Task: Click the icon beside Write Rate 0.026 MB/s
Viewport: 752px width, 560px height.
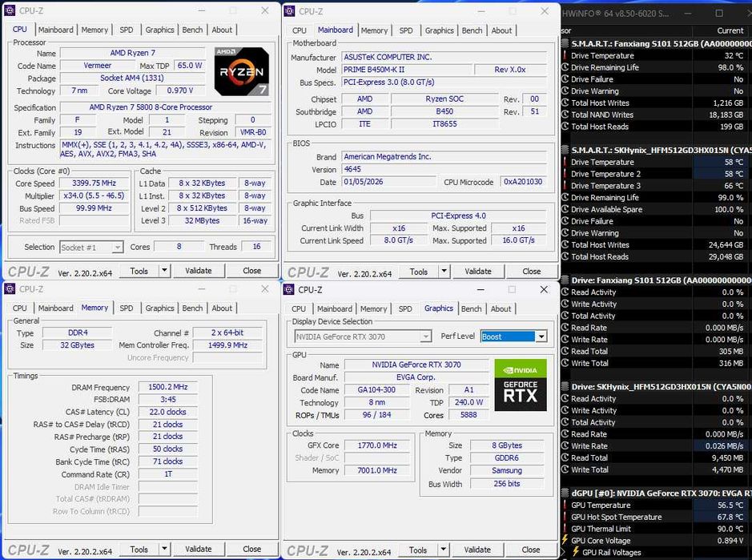Action: click(x=565, y=445)
